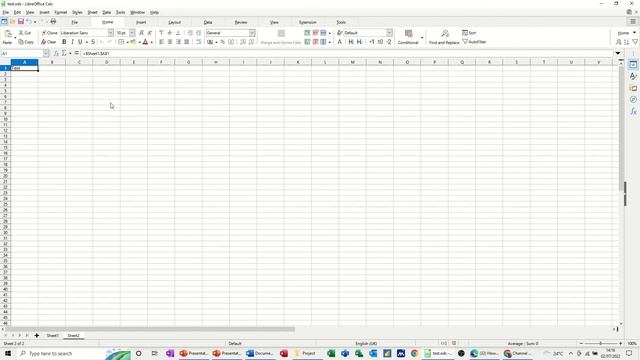Viewport: 640px width, 360px height.
Task: Open the number format General dropdown
Action: (252, 33)
